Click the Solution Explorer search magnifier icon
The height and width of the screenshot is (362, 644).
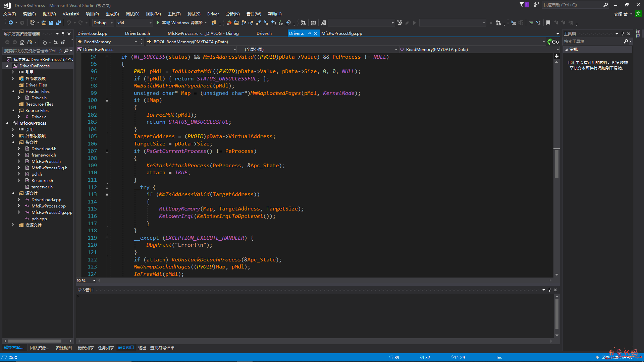click(x=66, y=51)
